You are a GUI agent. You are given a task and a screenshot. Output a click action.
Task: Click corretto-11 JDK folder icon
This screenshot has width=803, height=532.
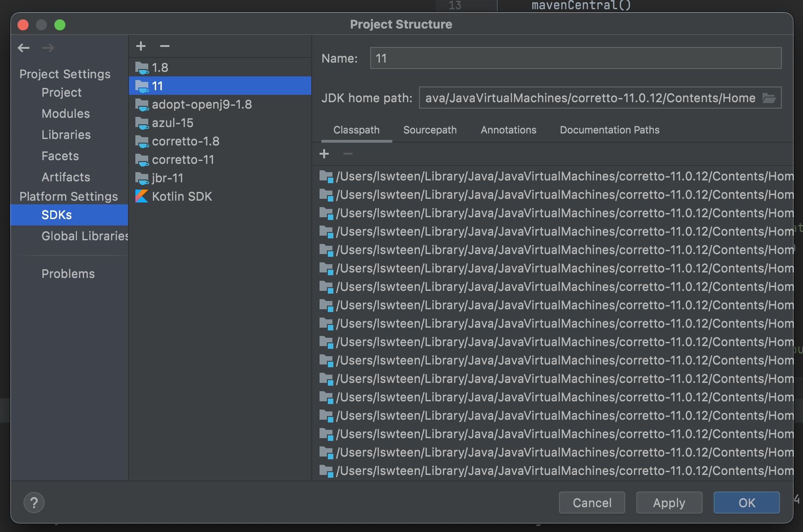pos(142,160)
